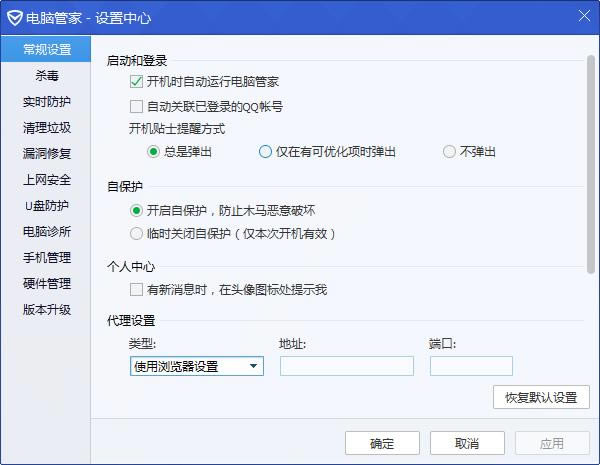
Task: Click the 代理设置 section heading
Action: click(x=131, y=320)
